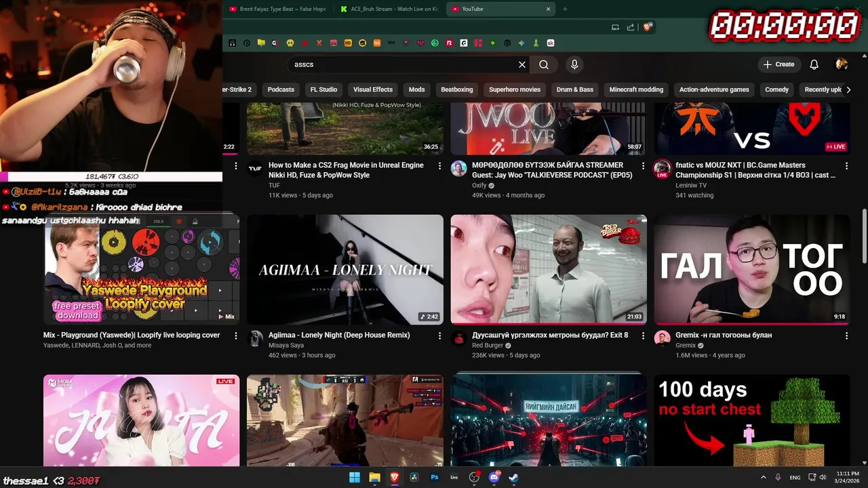The image size is (868, 488).
Task: Open the headphones bookmark icon
Action: (232, 43)
